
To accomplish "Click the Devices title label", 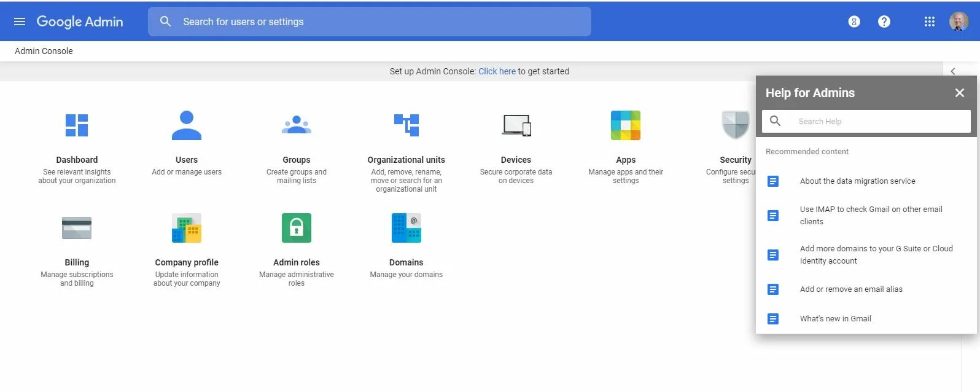I will click(516, 160).
